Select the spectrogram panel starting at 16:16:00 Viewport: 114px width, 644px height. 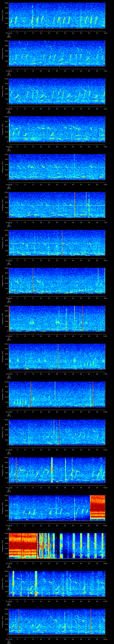[x=57, y=584]
